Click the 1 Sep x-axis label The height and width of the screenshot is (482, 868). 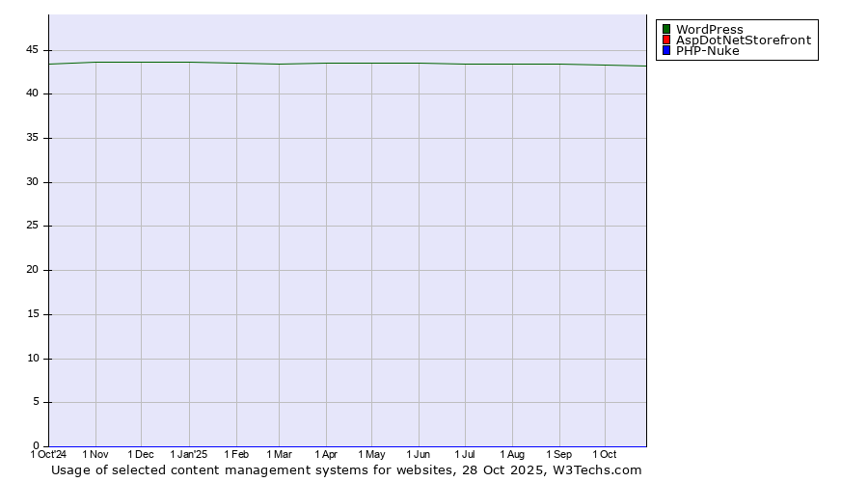click(558, 454)
